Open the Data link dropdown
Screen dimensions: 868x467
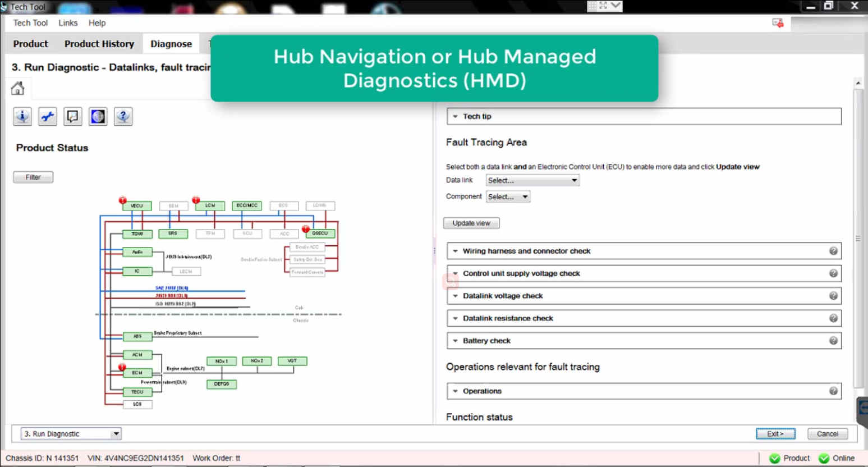tap(532, 180)
